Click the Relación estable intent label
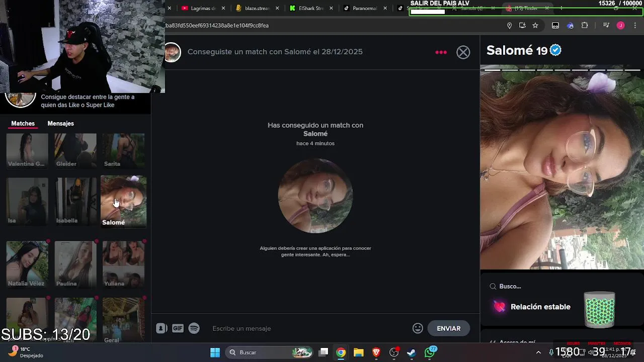Screen dimensions: 644x362 pos(540,307)
